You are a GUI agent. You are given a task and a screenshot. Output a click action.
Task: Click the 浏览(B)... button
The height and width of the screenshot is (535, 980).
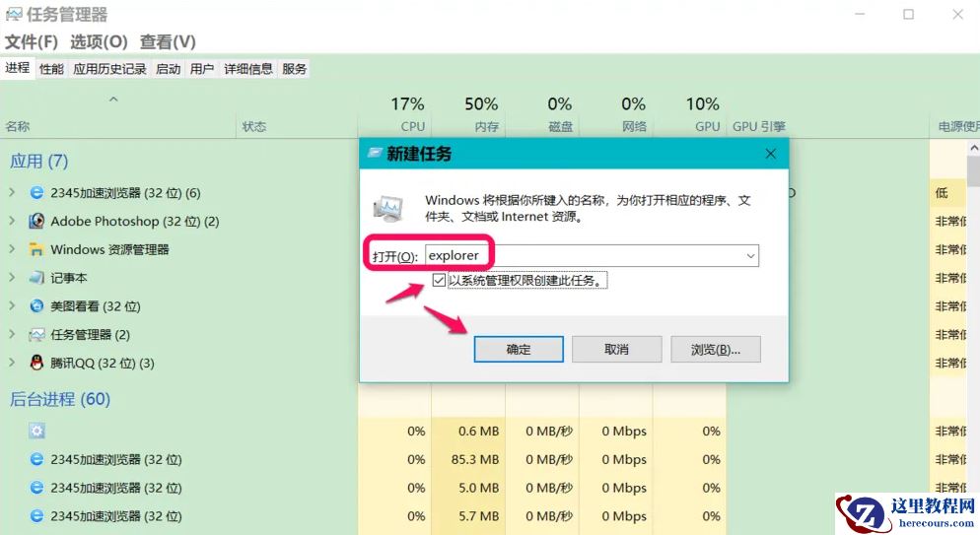pos(716,350)
